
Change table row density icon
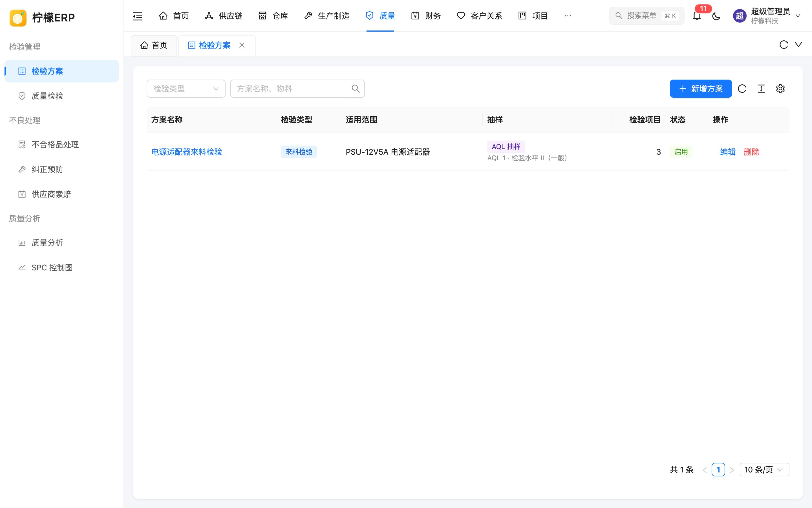tap(761, 89)
